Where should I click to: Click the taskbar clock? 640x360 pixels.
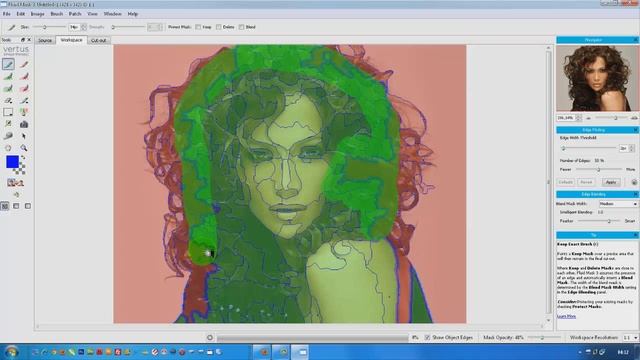pos(623,352)
